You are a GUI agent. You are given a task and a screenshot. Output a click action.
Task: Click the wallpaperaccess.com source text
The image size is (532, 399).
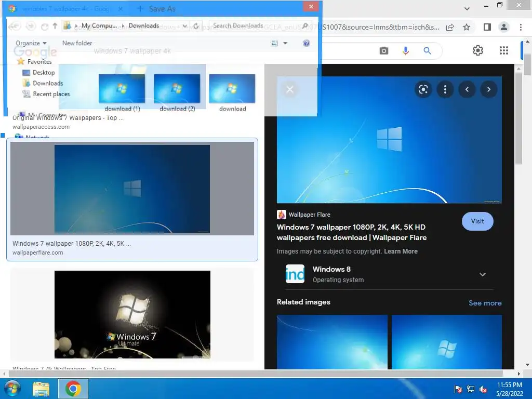point(41,127)
